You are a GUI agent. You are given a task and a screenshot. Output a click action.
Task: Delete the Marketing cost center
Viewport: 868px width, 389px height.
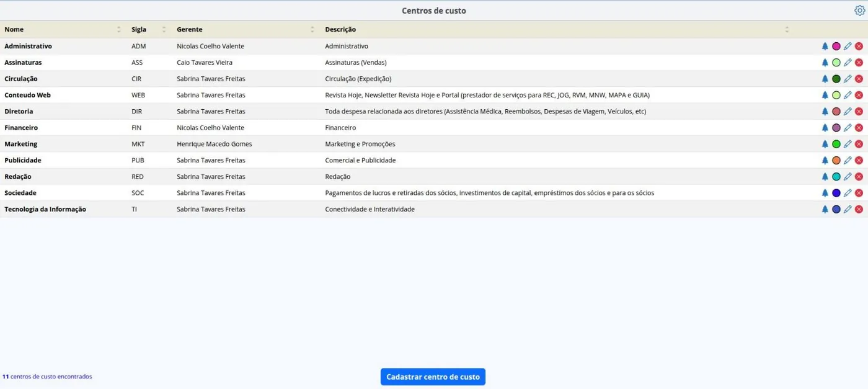coord(859,144)
